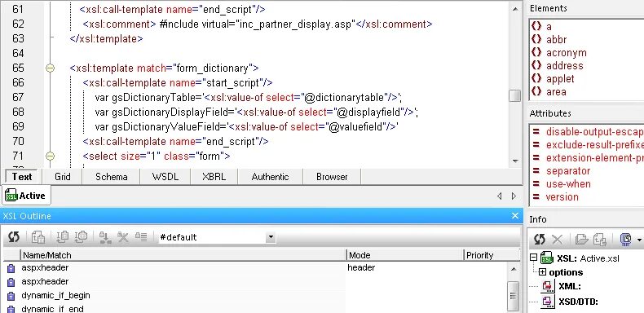Click the editor scrollbar up arrow

[x=515, y=8]
